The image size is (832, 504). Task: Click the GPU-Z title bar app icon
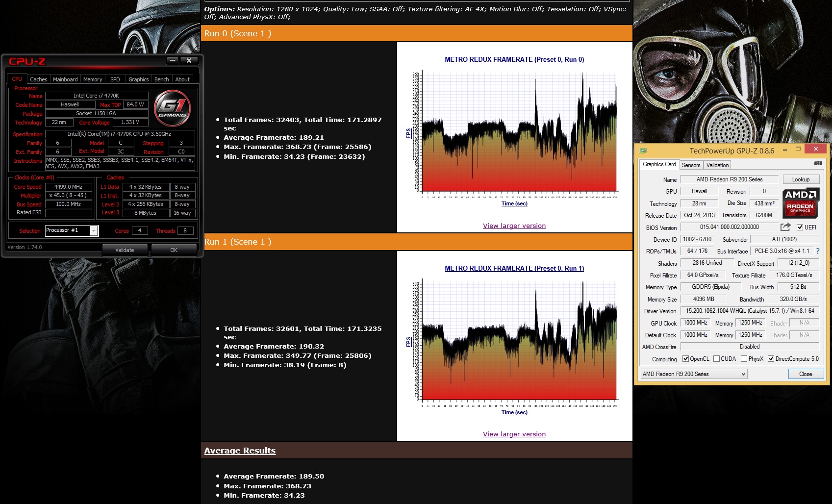(x=643, y=151)
